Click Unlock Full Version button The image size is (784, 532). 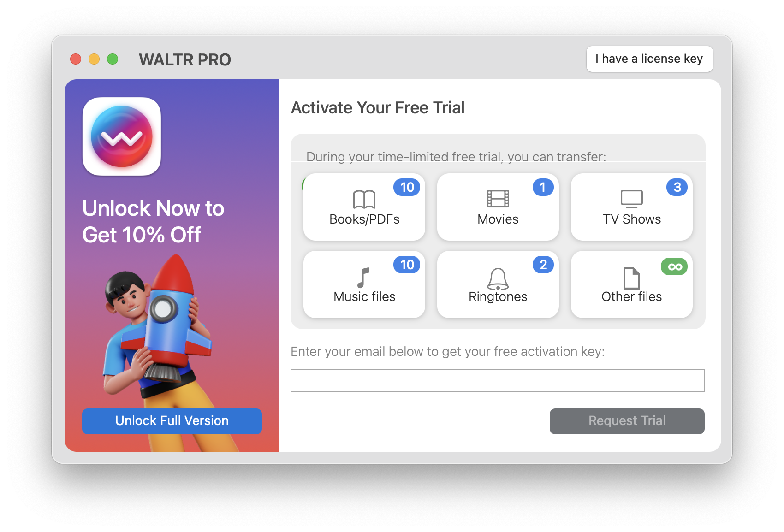point(172,421)
